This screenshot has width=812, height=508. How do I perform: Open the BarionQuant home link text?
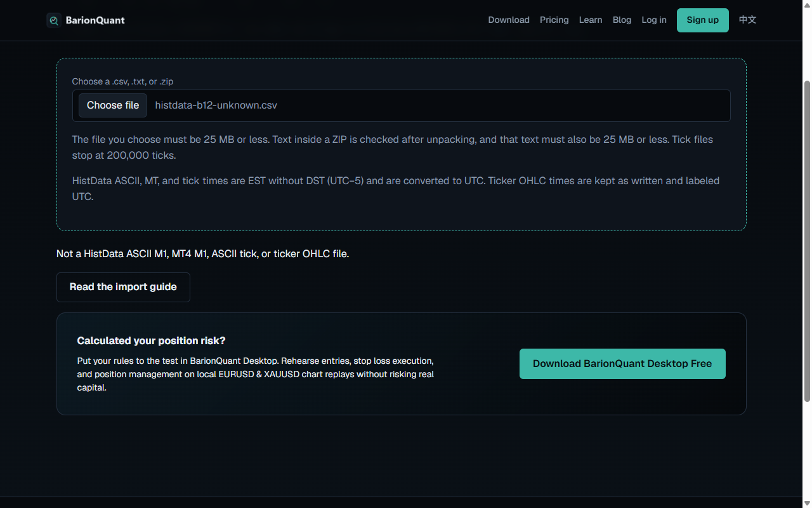95,20
